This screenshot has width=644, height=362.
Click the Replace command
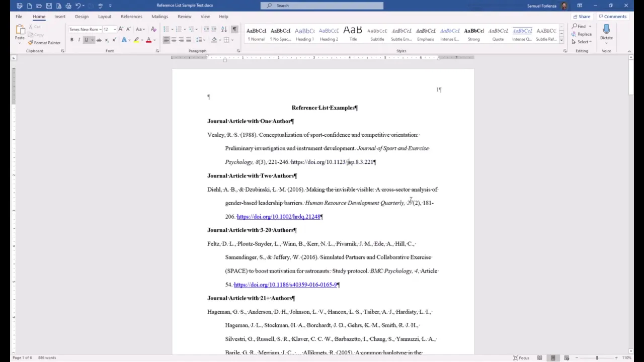click(582, 34)
